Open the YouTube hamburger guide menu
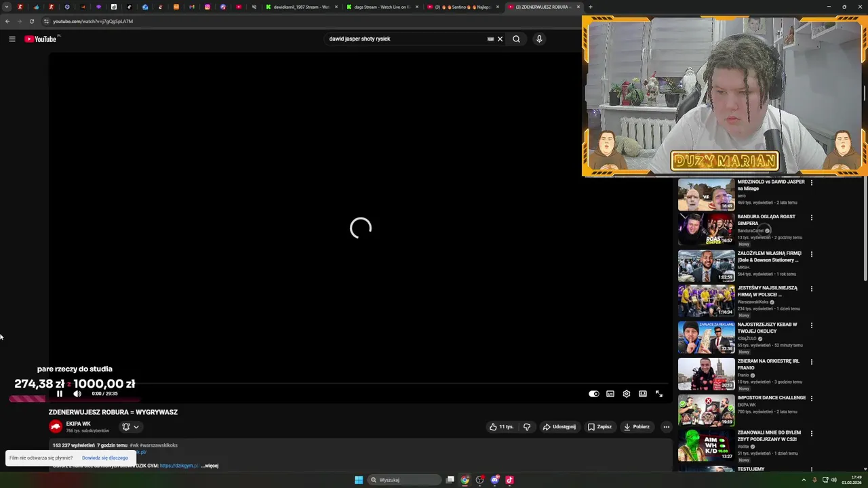Screen dimensions: 868x488 [x=12, y=39]
